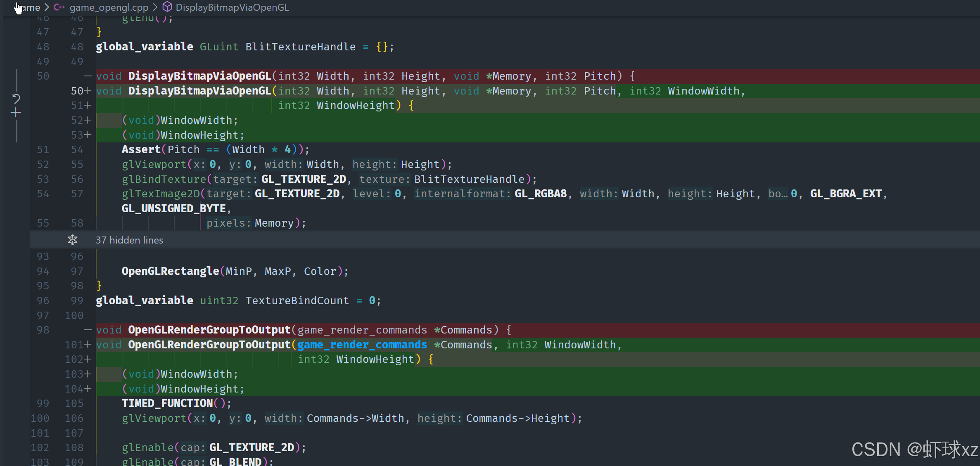Click the BlitTextureHandle global variable declaration
Viewport: 980px width, 466px height.
[x=300, y=47]
